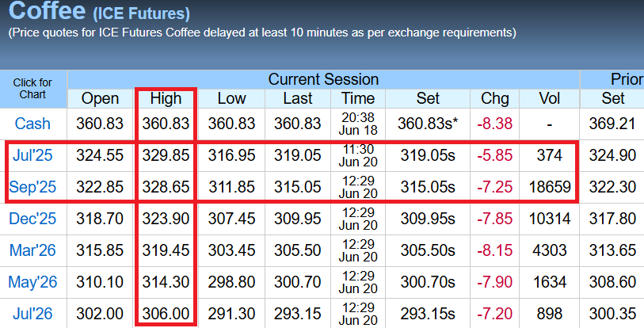Viewport: 644px width, 328px height.
Task: Select Sep'25 prior settle 322.30
Action: coord(612,187)
